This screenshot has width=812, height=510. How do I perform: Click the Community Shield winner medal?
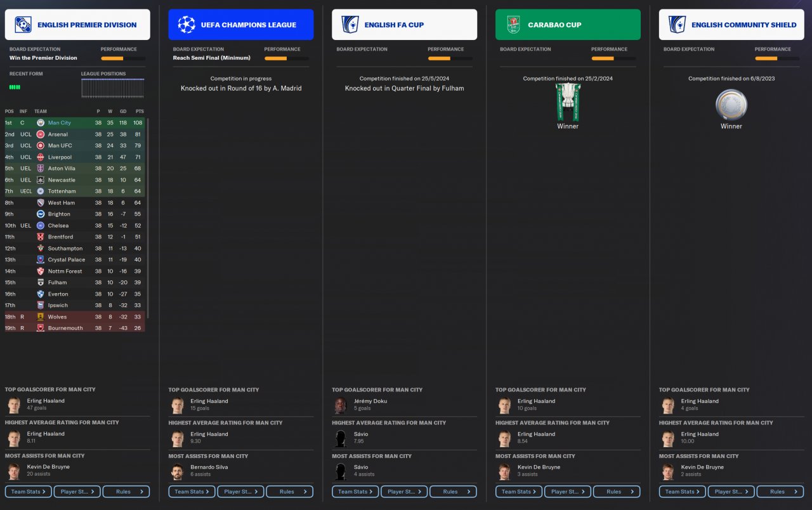coord(731,105)
